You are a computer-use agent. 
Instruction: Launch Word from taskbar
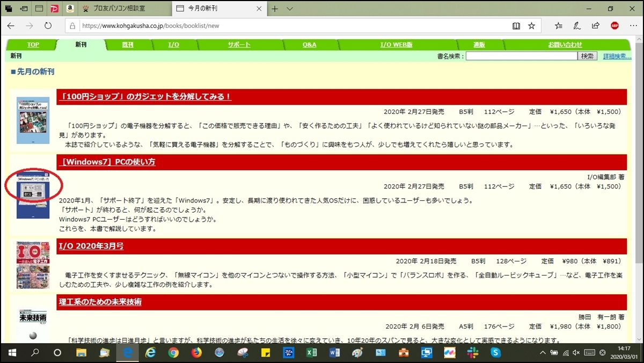click(334, 353)
